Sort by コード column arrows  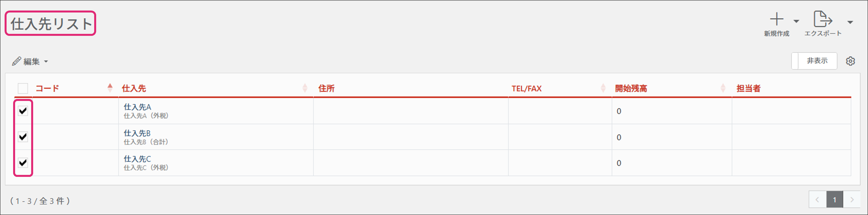[x=110, y=88]
